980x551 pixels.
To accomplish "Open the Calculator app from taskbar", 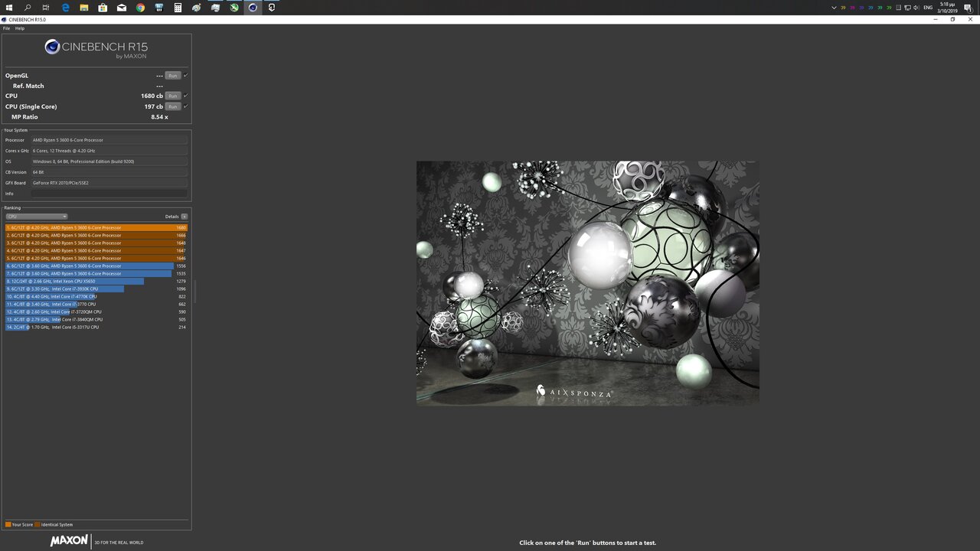I will (x=178, y=8).
